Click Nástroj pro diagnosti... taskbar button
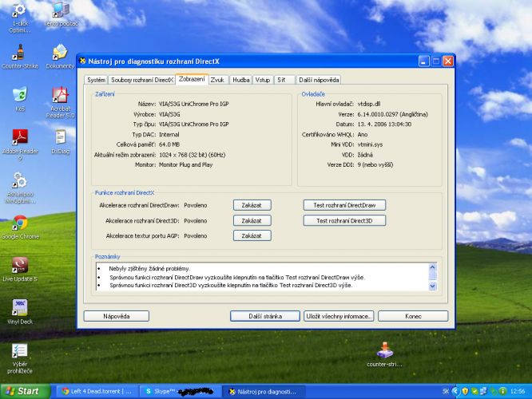532x399 pixels. (x=264, y=392)
